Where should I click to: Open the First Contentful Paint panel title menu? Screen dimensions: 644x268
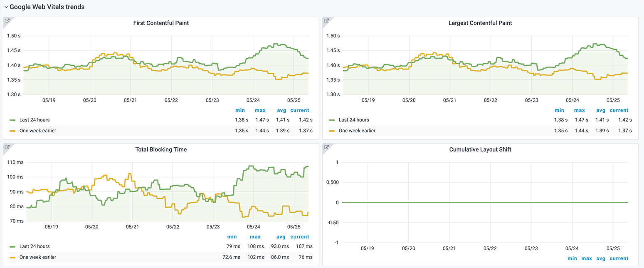(161, 23)
